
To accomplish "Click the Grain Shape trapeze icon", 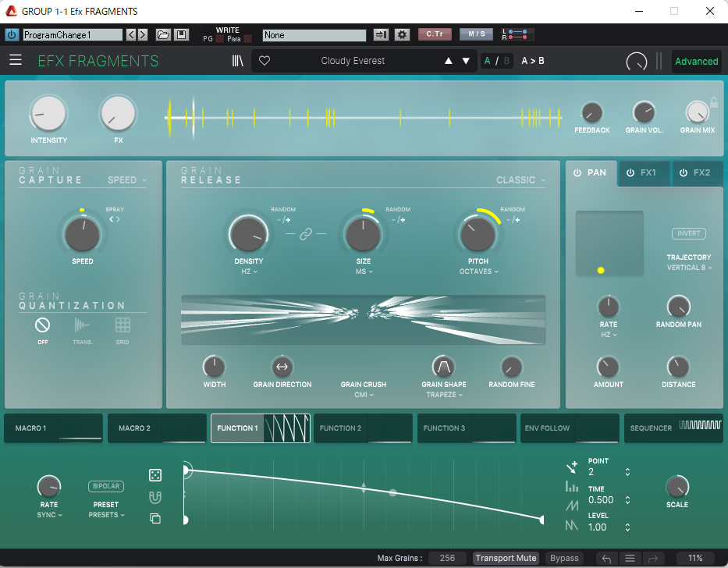I will coord(443,367).
